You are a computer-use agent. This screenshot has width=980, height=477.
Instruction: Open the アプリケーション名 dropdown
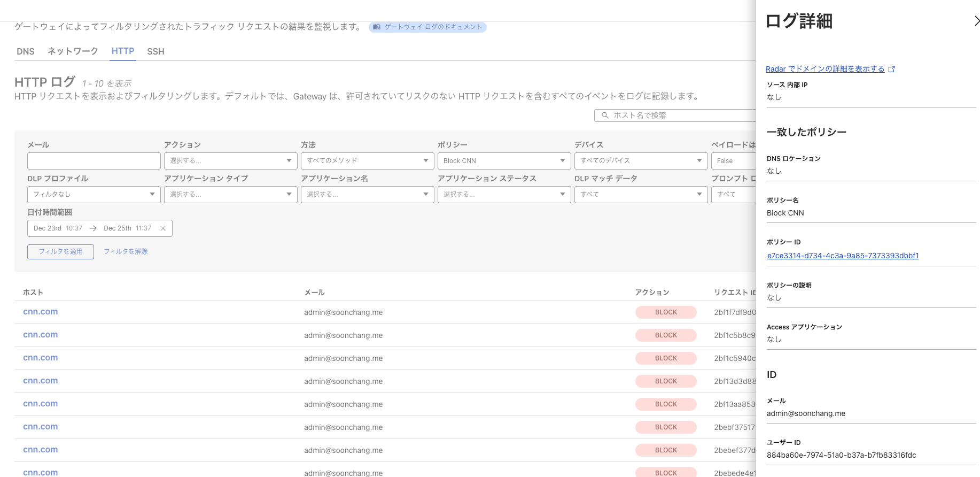point(368,195)
